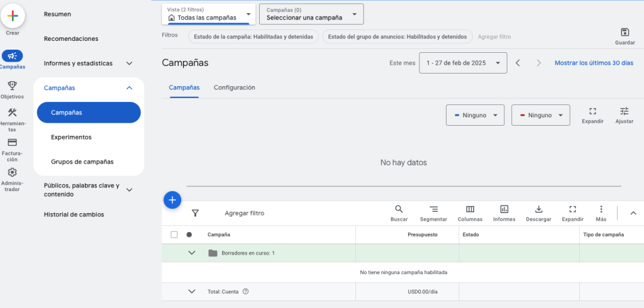Screen dimensions: 644x308
Task: Open the Facturación billing icon
Action: (x=13, y=143)
